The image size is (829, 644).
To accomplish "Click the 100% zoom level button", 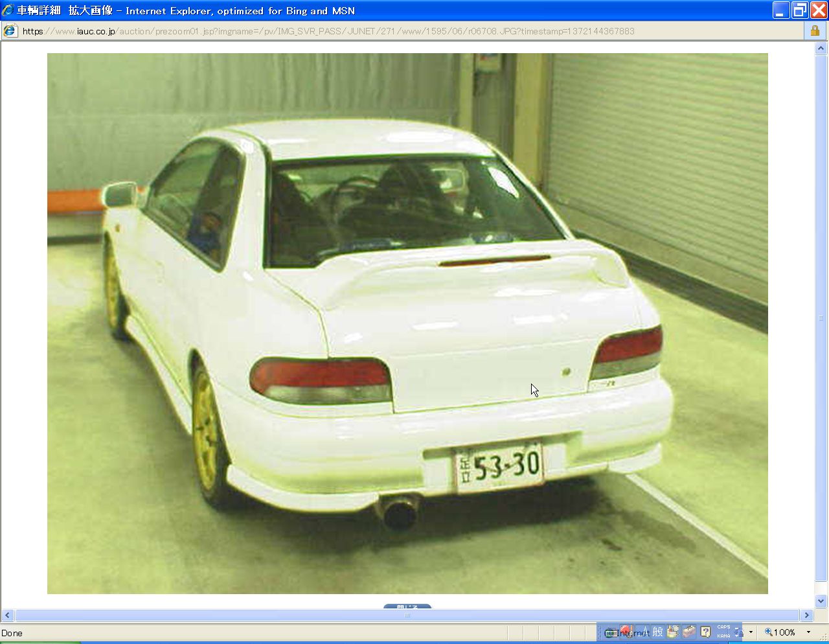I will [x=780, y=632].
